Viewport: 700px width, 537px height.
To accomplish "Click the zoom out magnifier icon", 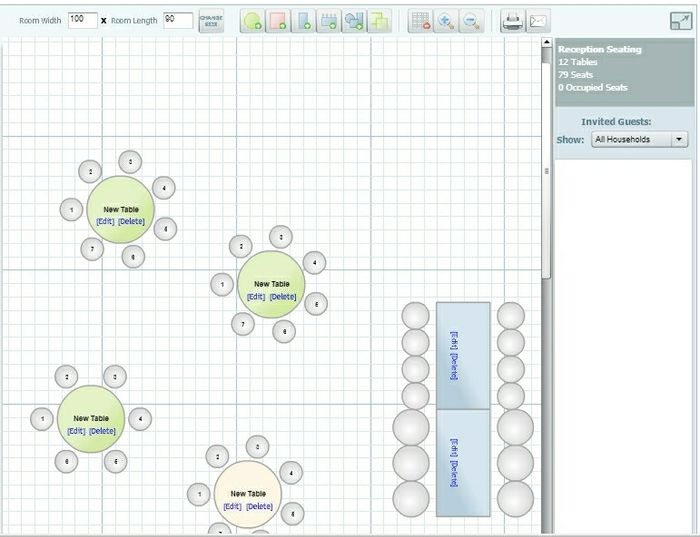I will 471,21.
